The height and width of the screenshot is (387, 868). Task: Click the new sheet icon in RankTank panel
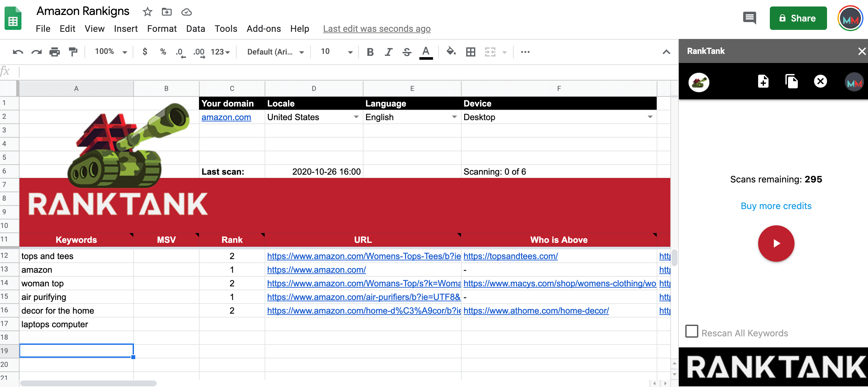763,81
